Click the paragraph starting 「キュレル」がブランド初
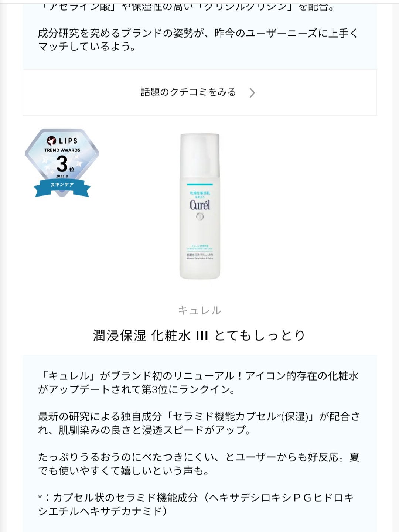Viewport: 399px width, 532px height. click(x=198, y=383)
